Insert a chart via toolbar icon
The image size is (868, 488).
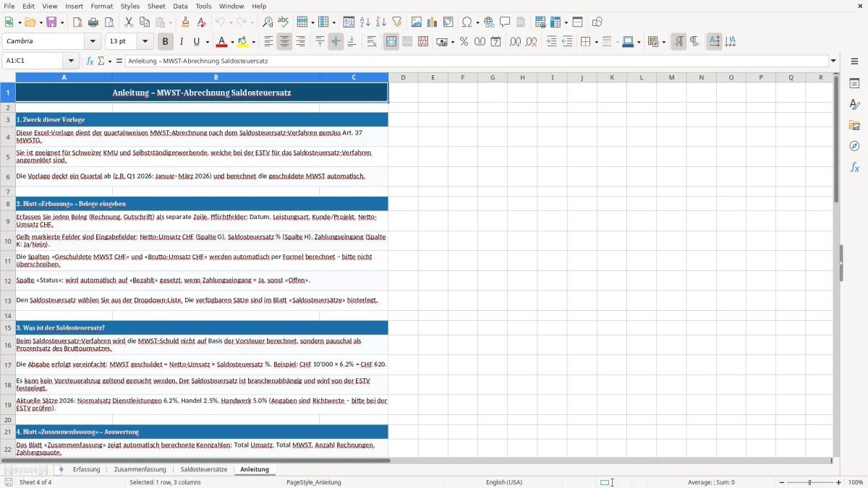coord(432,22)
